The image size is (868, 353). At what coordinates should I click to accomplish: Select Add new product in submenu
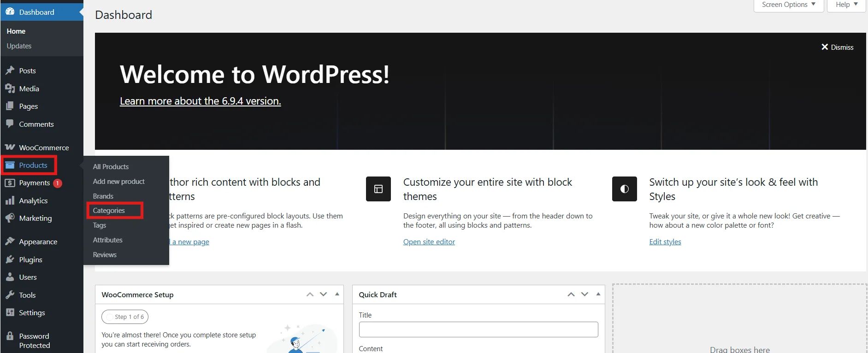(x=119, y=182)
